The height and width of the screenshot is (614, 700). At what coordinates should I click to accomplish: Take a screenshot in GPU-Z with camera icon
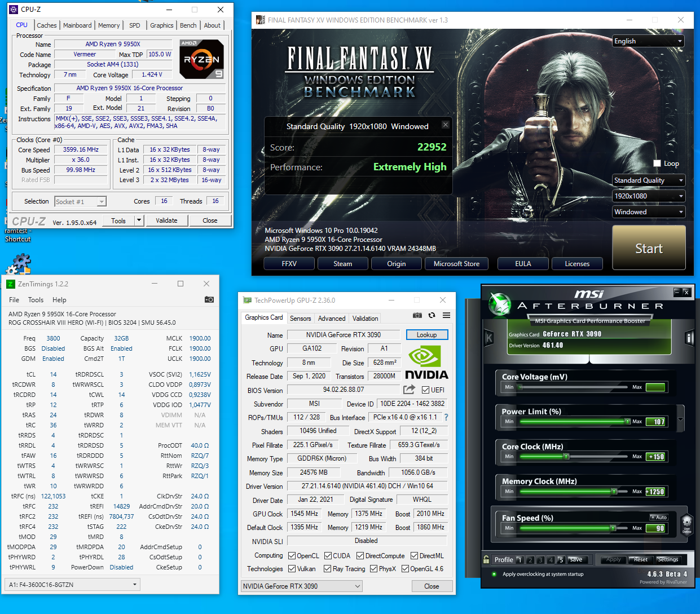click(x=417, y=315)
